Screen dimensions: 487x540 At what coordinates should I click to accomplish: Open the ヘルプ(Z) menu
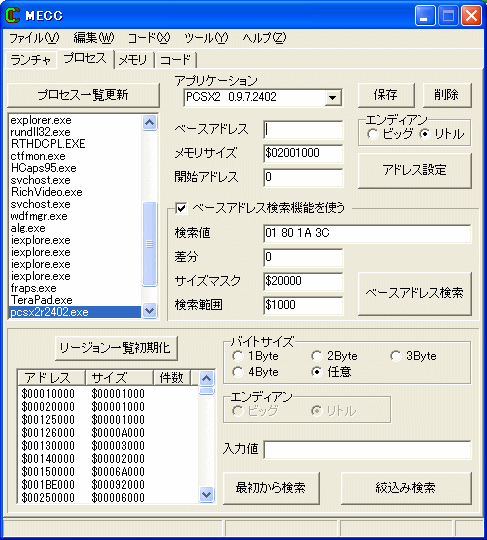click(264, 38)
